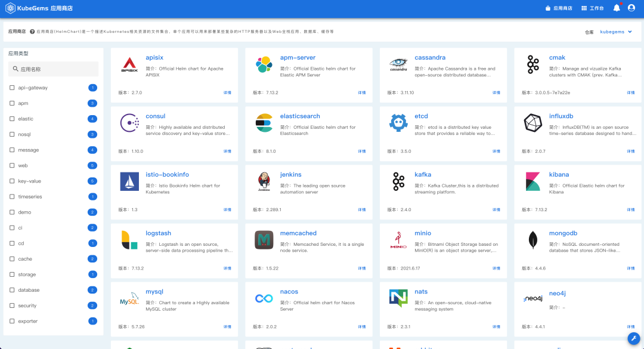The width and height of the screenshot is (644, 349).
Task: Click the cmak app logo
Action: (x=533, y=64)
